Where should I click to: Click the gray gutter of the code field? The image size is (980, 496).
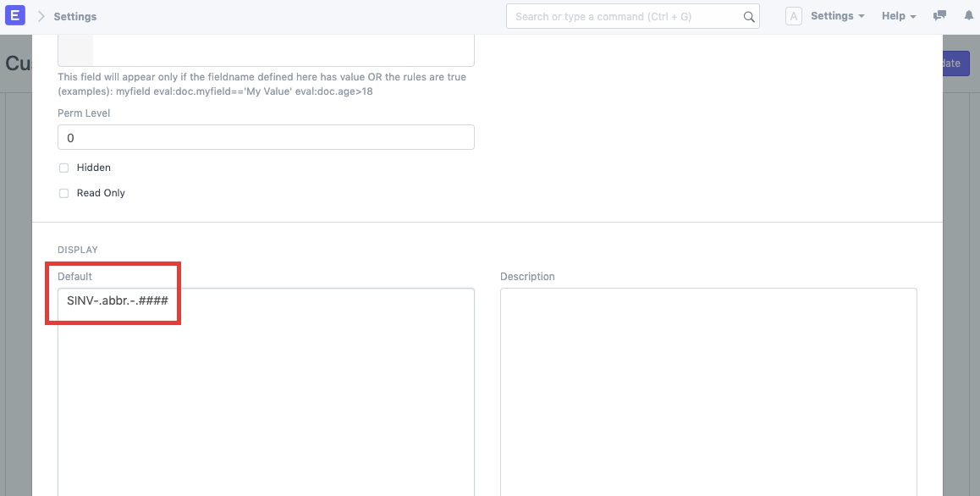tap(75, 51)
